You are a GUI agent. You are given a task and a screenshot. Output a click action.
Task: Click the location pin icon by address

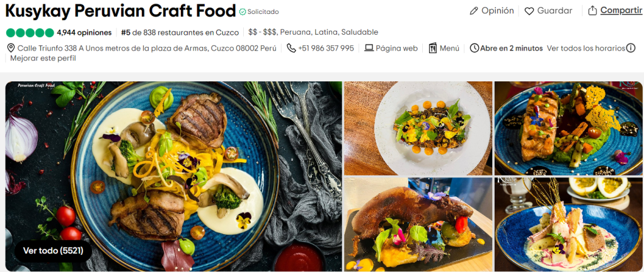click(11, 48)
